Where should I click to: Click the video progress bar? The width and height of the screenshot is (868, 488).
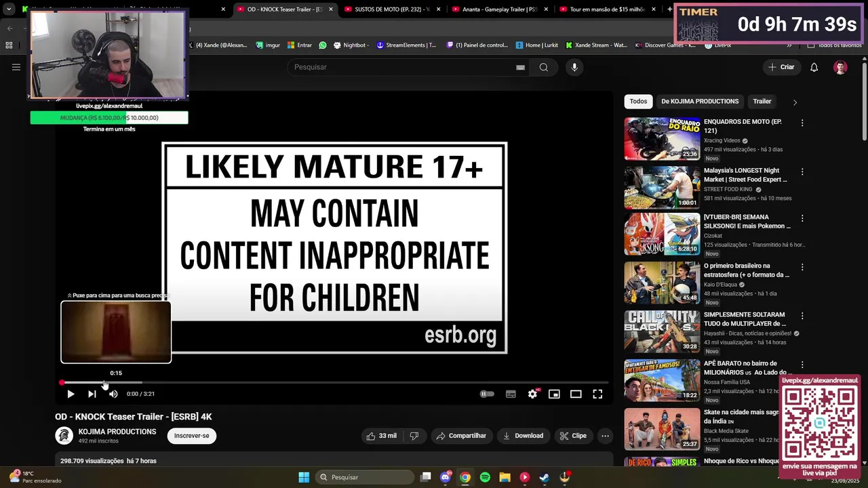click(334, 383)
